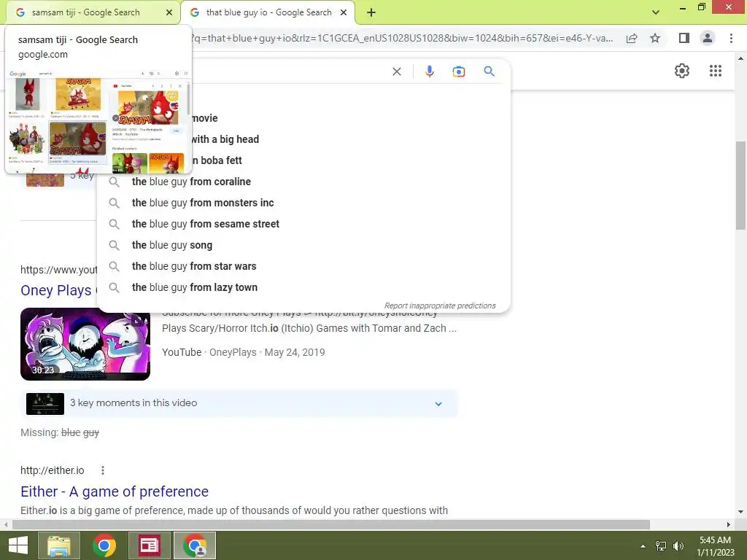Click the horizontal scrollbar thumb
Screen dimensions: 747x560
tap(331, 525)
